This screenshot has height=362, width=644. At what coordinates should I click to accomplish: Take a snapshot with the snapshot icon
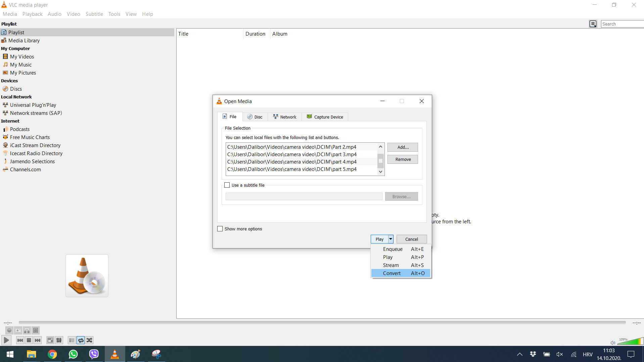[x=18, y=330]
